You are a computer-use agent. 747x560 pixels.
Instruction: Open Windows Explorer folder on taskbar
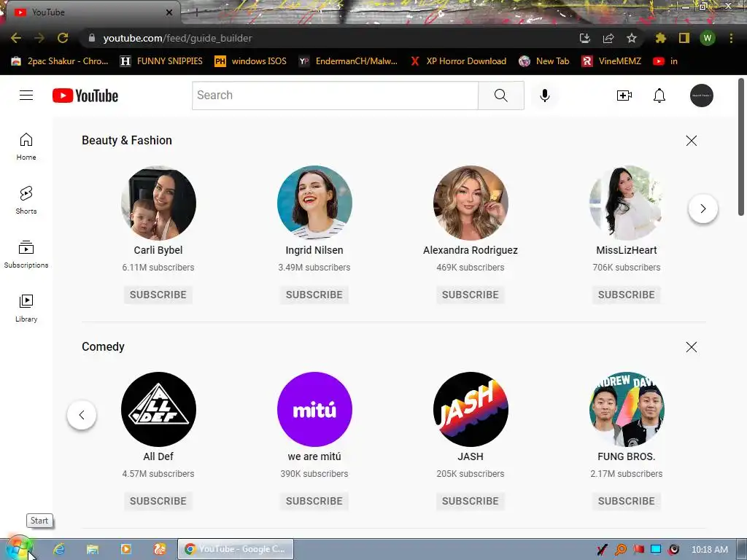pyautogui.click(x=93, y=549)
